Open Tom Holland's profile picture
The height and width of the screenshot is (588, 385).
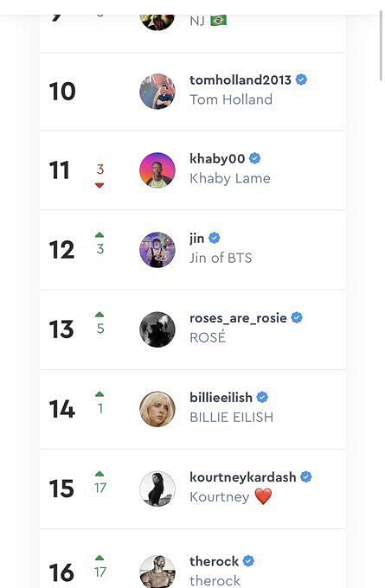[157, 92]
